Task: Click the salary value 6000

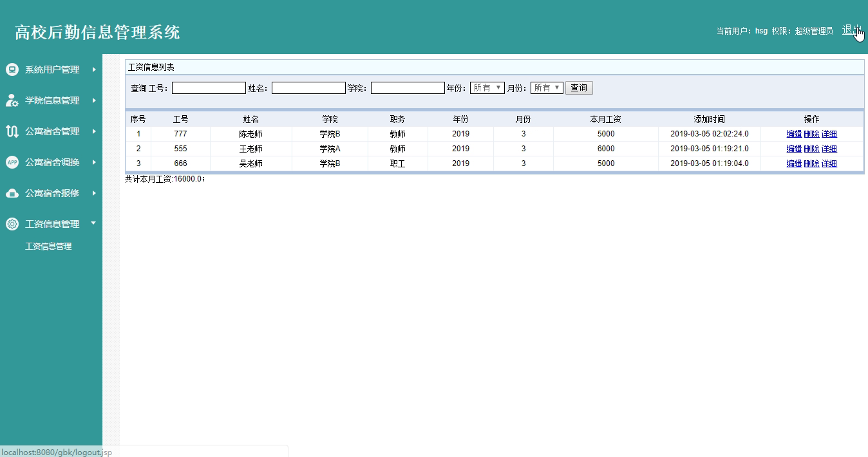Action: [x=606, y=149]
